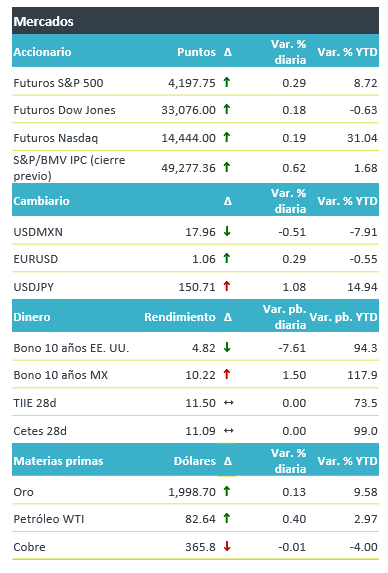This screenshot has height=573, width=388.
Task: Click the green down arrow for USDMXN
Action: tap(227, 231)
